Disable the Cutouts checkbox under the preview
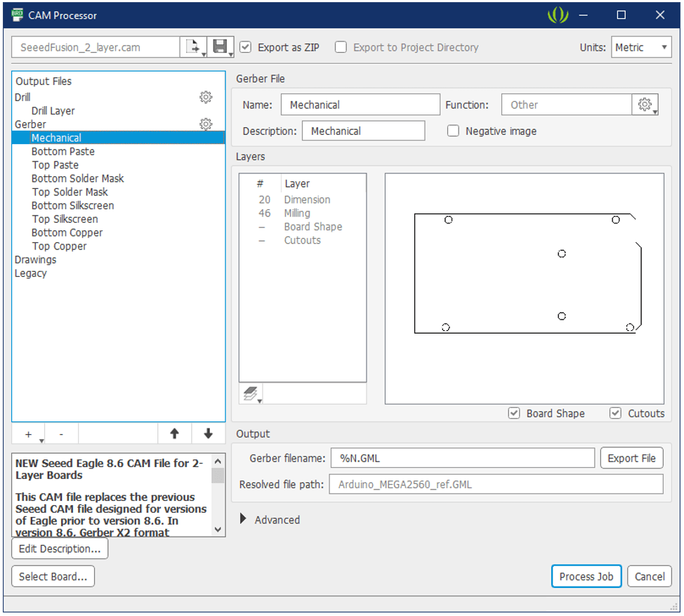 point(617,414)
